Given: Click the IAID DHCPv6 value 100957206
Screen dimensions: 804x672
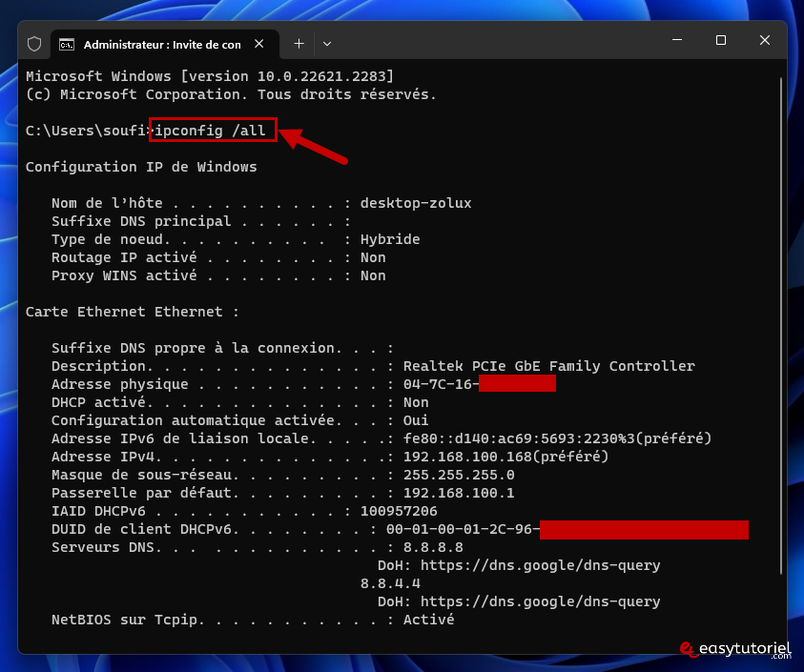Looking at the screenshot, I should 399,512.
